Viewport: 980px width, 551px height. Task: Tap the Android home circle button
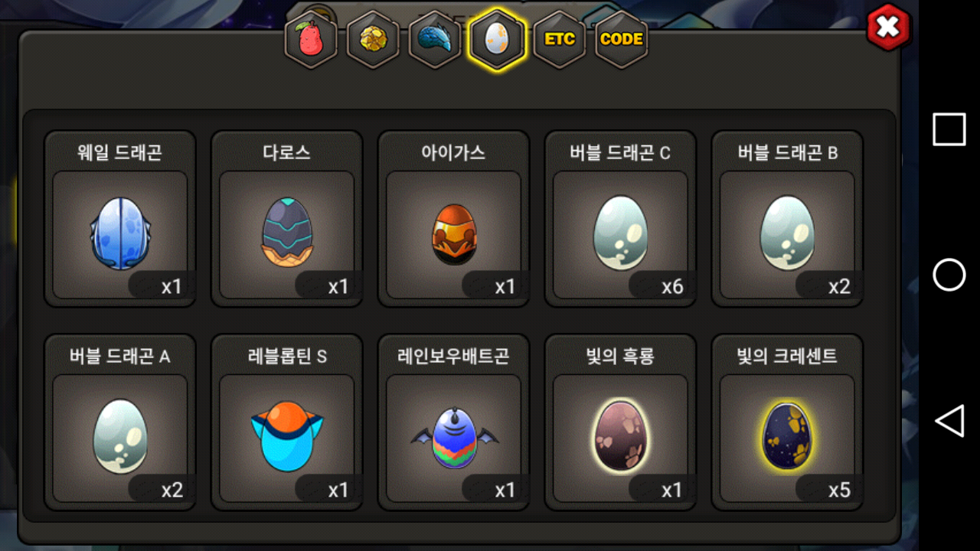coord(949,275)
